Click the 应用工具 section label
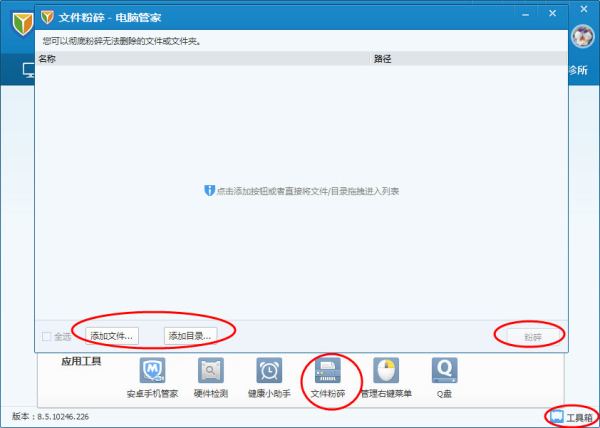The height and width of the screenshot is (428, 600). click(81, 361)
